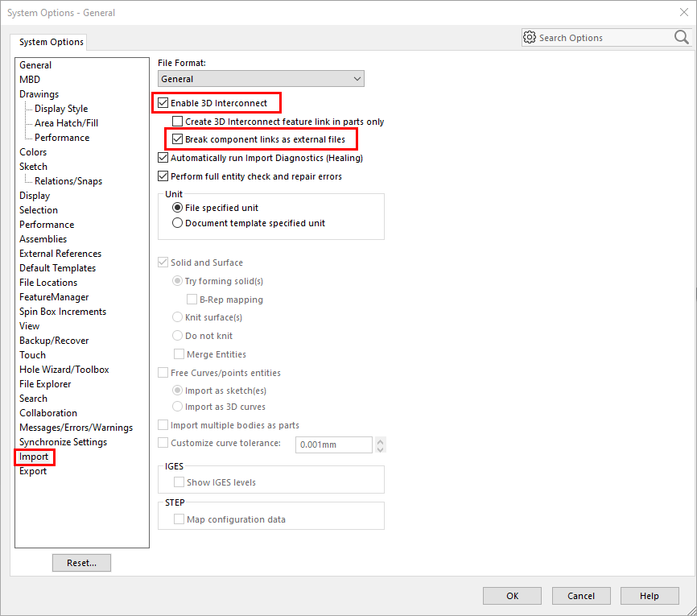This screenshot has width=697, height=616.
Task: Open Synchronize Settings category
Action: point(63,442)
